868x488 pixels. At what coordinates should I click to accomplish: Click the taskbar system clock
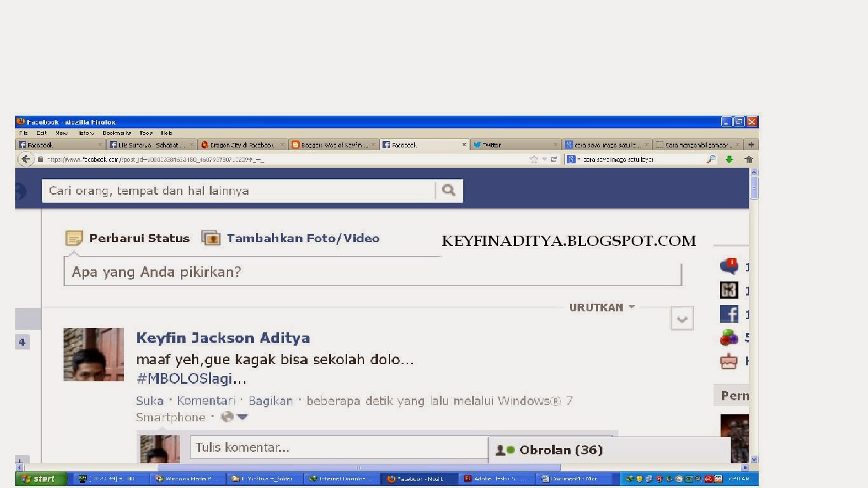739,479
